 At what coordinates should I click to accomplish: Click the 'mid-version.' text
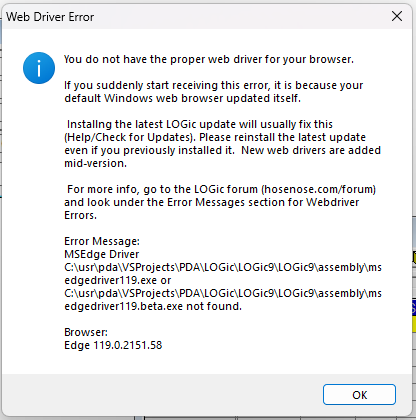click(96, 163)
